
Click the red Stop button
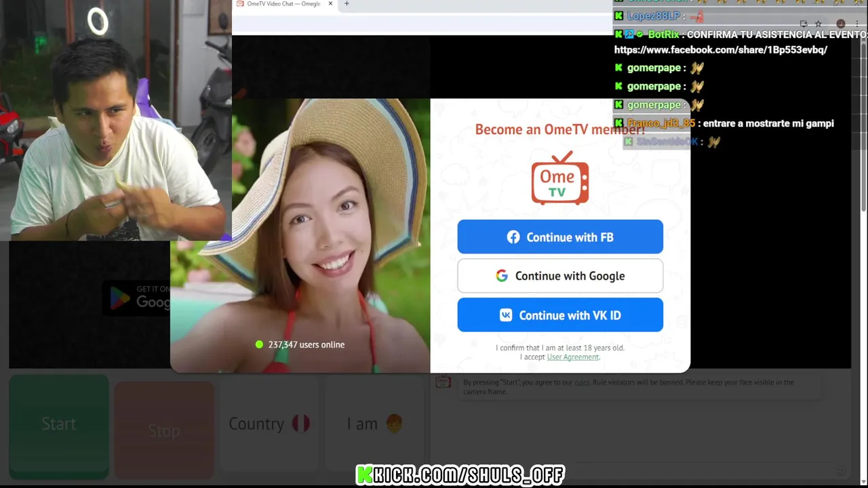coord(164,430)
